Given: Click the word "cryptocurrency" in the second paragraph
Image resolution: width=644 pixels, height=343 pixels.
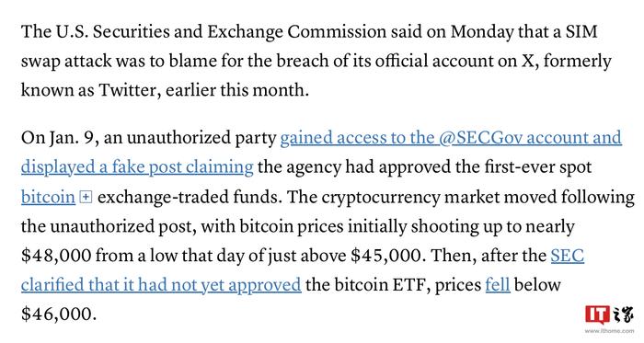Looking at the screenshot, I should pyautogui.click(x=381, y=198).
